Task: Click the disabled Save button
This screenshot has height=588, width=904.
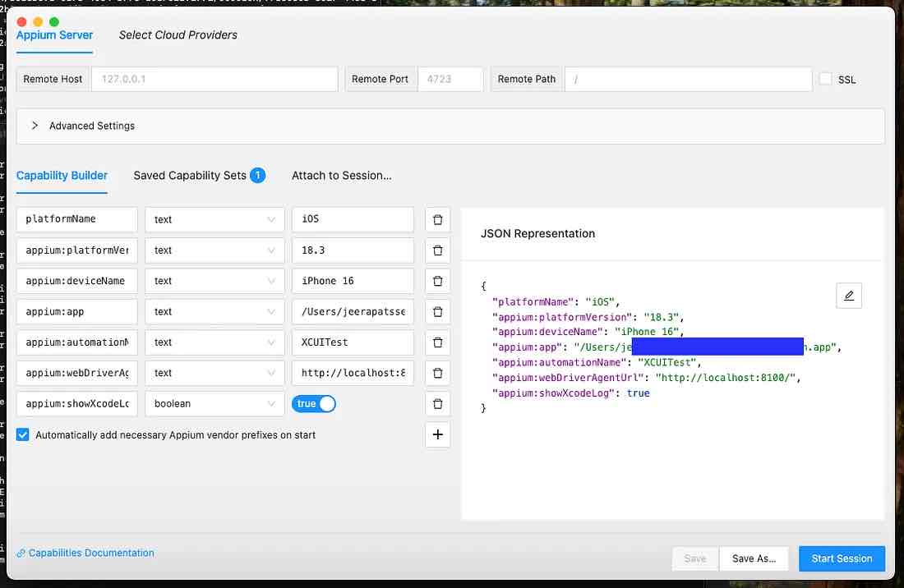Action: 695,558
